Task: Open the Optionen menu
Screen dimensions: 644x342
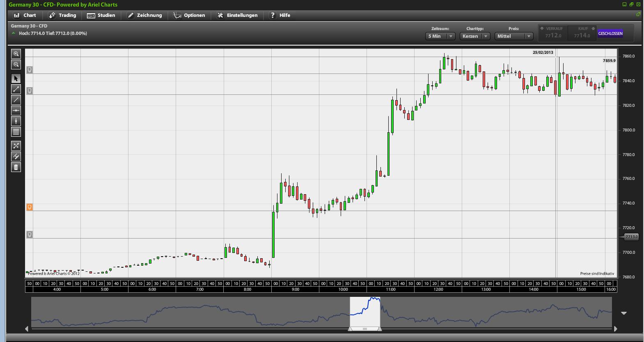Action: click(x=189, y=15)
